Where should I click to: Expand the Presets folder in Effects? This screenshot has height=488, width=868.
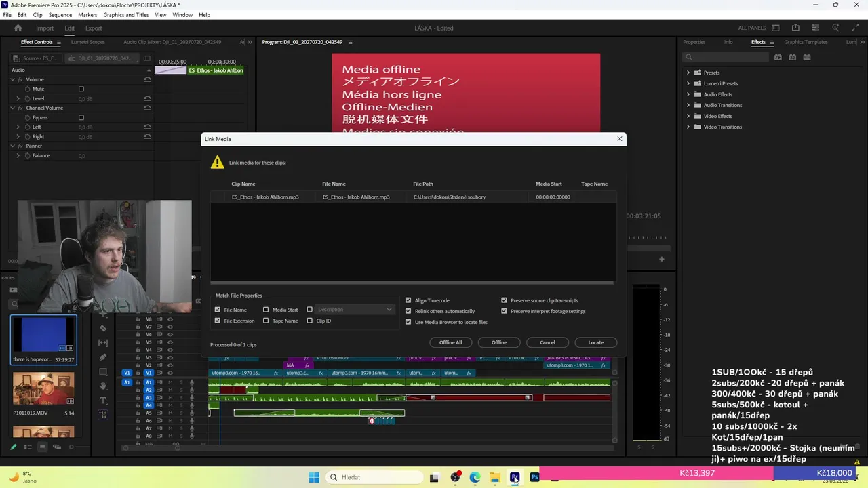point(688,73)
